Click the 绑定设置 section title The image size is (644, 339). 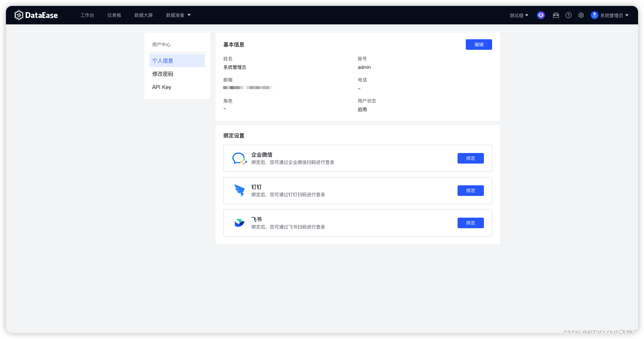click(x=234, y=136)
